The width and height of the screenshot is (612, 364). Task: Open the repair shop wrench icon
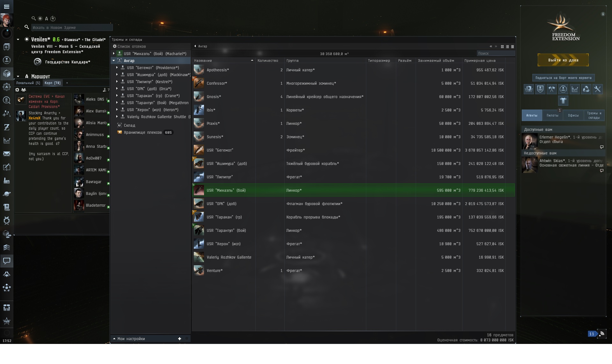click(x=597, y=89)
